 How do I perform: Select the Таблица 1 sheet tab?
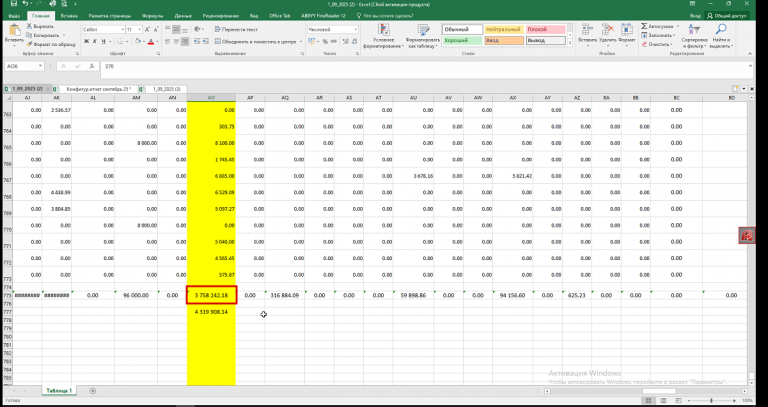(x=59, y=390)
